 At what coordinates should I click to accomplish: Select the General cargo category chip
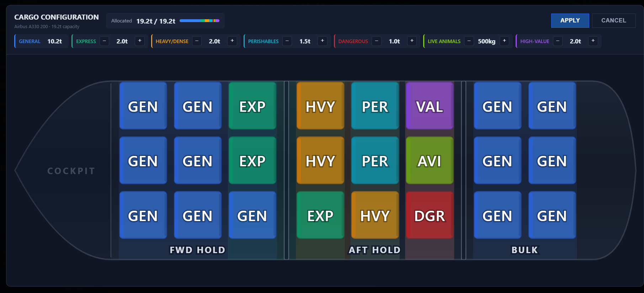pos(41,41)
